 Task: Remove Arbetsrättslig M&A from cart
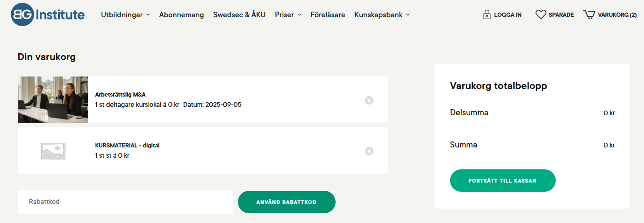pyautogui.click(x=369, y=100)
